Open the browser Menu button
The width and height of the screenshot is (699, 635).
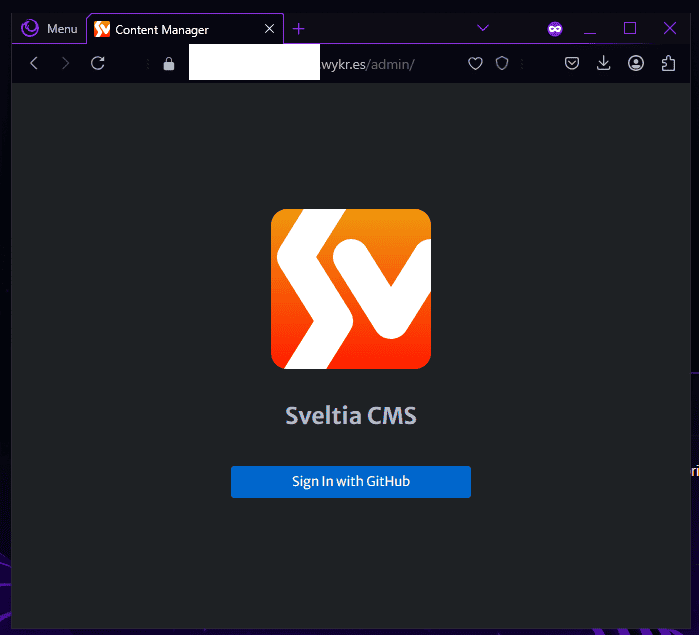[x=49, y=29]
